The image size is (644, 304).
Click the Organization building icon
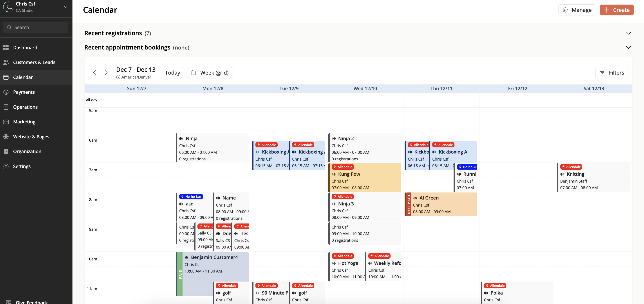point(6,151)
